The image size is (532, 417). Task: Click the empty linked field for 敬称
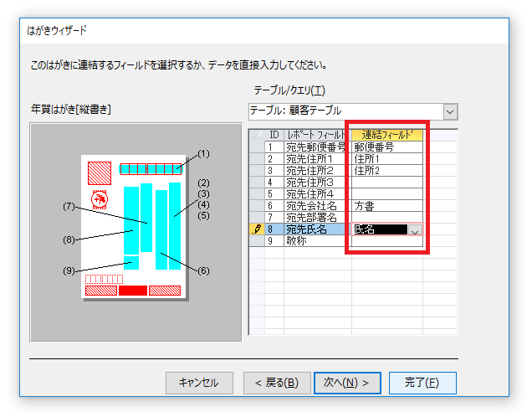tap(387, 241)
